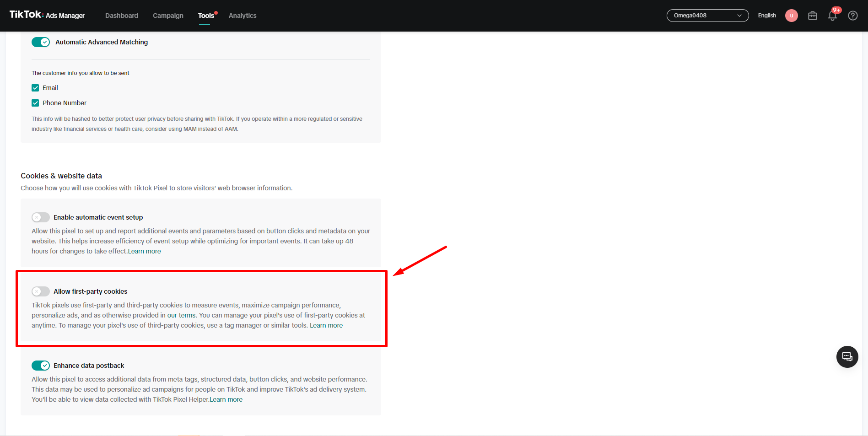Uncheck the Email checkbox

tap(35, 88)
